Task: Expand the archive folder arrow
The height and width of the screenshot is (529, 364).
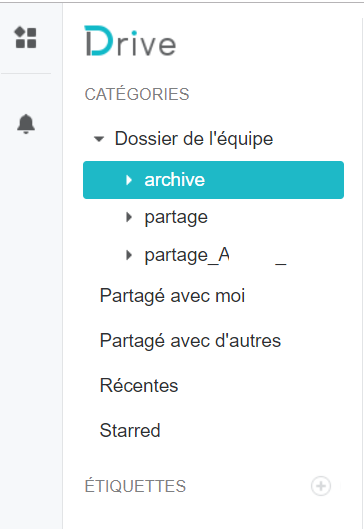Action: pos(129,180)
